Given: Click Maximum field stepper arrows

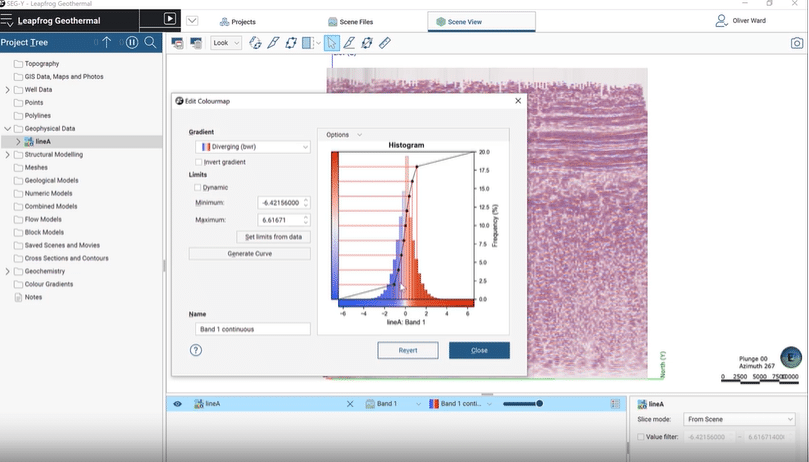Looking at the screenshot, I should (x=306, y=220).
